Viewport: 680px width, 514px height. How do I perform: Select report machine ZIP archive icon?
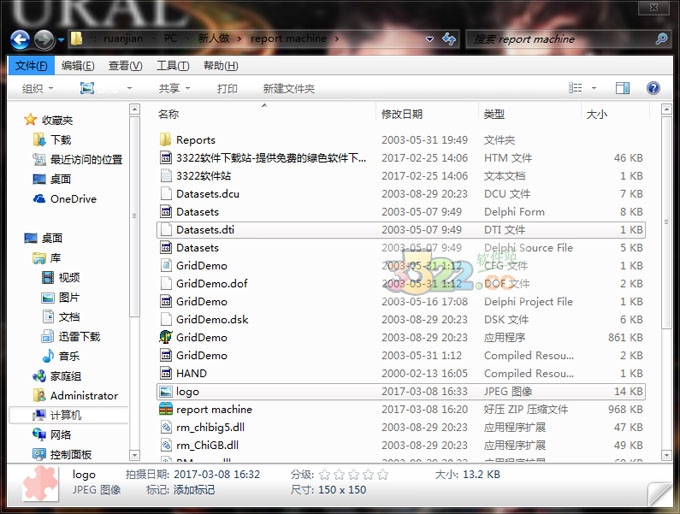click(x=166, y=409)
